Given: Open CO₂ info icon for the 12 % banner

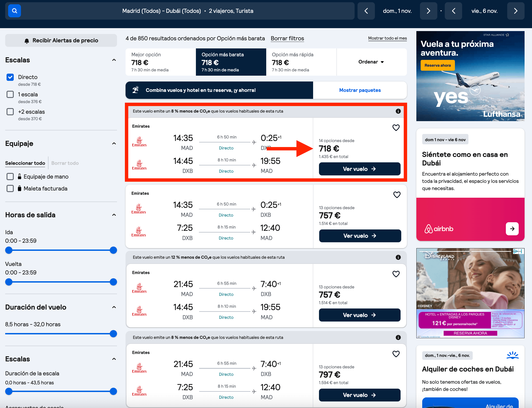Looking at the screenshot, I should click(398, 257).
